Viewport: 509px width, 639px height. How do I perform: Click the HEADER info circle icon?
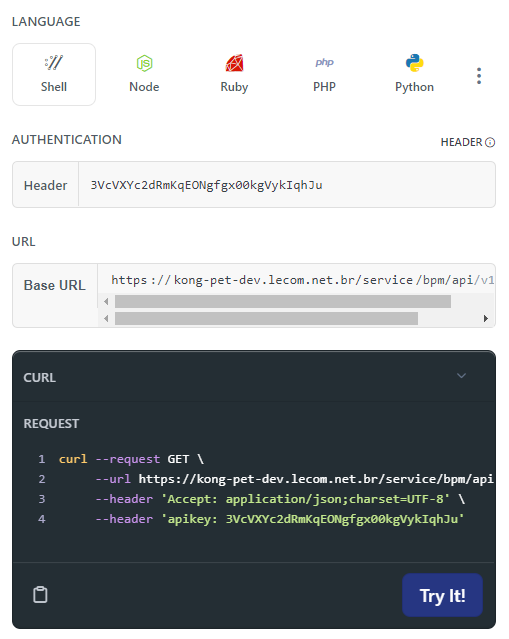[x=490, y=142]
